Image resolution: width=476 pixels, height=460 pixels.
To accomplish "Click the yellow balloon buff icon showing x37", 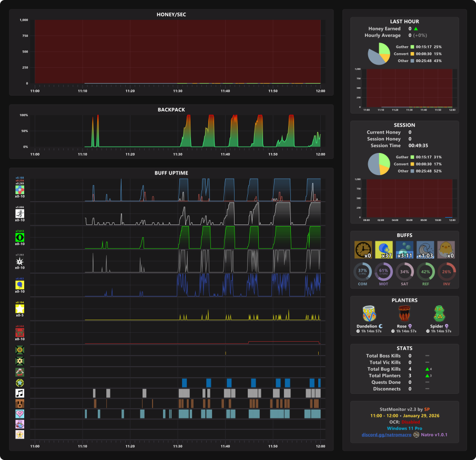I will point(384,250).
